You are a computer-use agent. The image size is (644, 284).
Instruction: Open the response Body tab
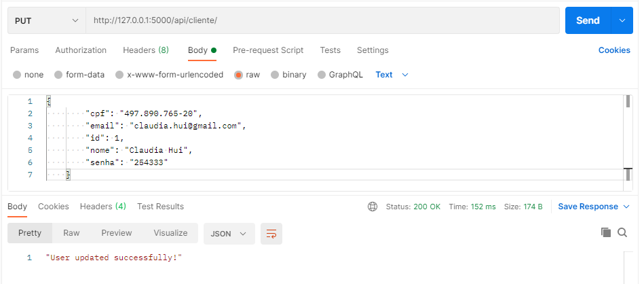coord(17,207)
